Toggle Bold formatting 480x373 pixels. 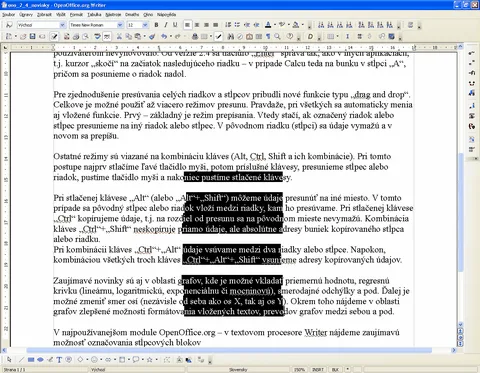[156, 25]
